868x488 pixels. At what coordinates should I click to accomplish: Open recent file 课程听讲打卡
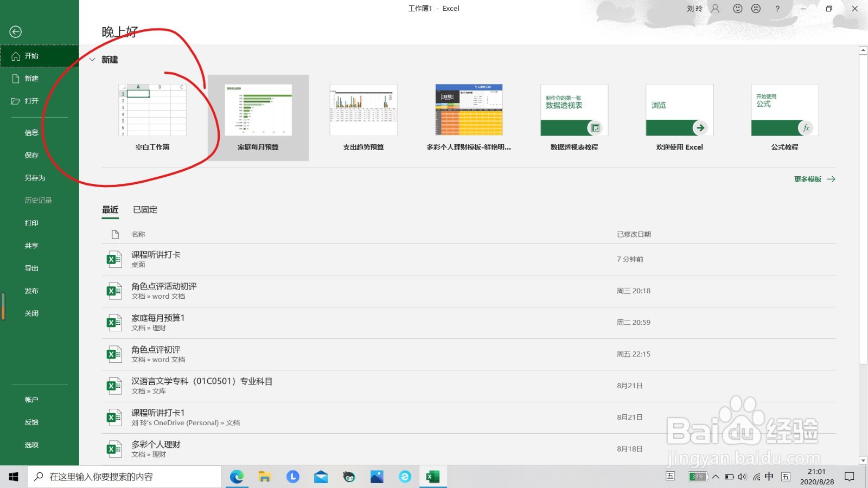[x=469, y=260]
